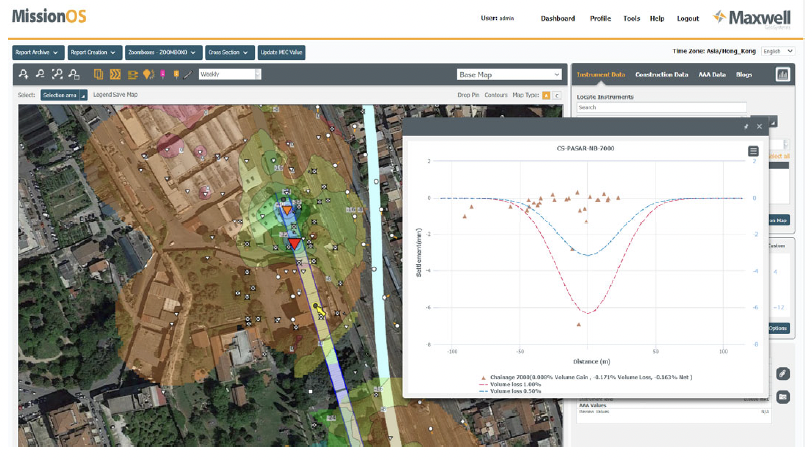
Task: Switch to the Construction Data tab
Action: 661,75
